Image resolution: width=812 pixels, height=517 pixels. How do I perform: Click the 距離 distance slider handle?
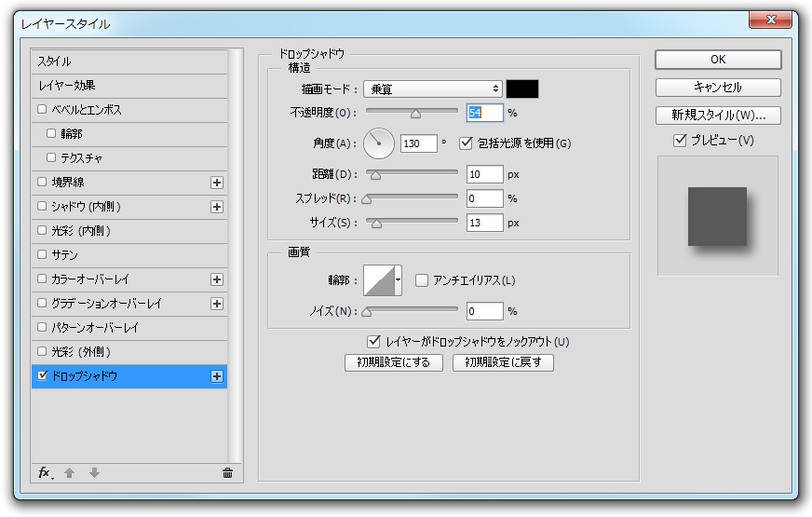[x=375, y=175]
